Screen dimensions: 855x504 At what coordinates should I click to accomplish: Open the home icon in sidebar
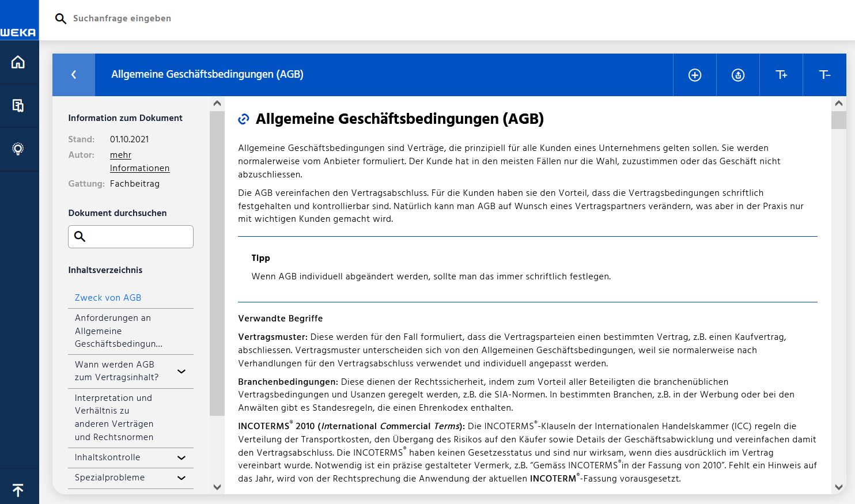[x=18, y=62]
